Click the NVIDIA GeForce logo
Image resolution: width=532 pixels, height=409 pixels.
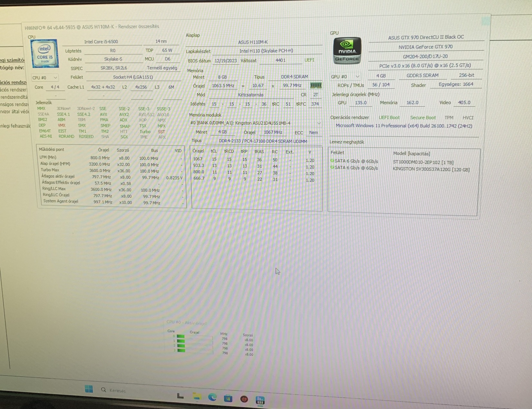(x=347, y=51)
